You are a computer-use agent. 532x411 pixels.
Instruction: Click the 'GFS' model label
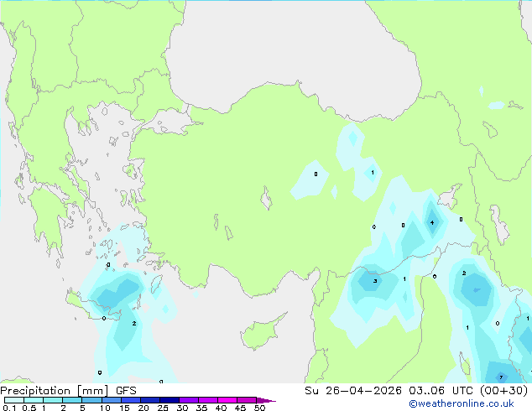[126, 391]
